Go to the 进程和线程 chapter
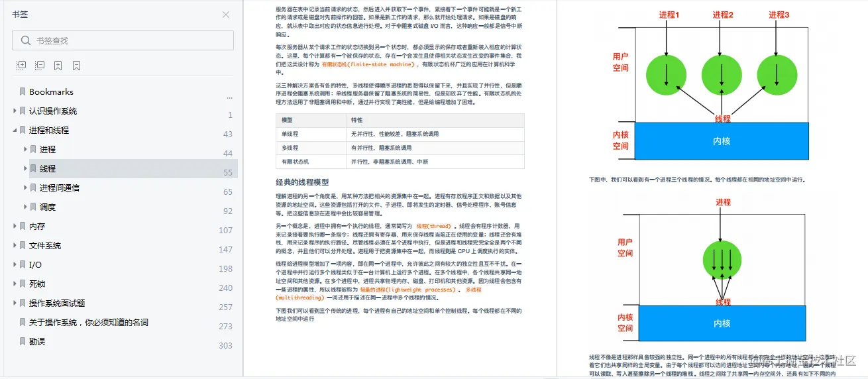868x379 pixels. tap(49, 130)
